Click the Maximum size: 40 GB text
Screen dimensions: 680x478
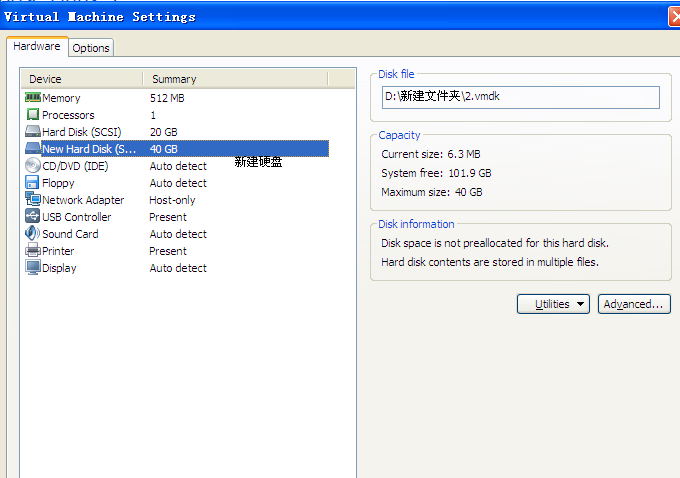pyautogui.click(x=432, y=192)
